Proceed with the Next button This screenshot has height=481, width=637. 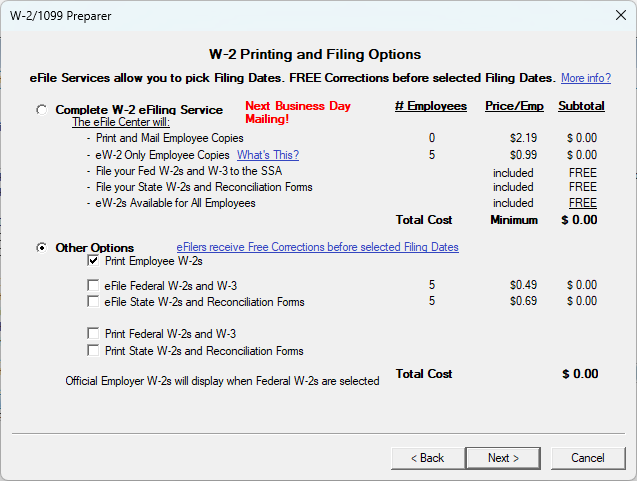503,458
